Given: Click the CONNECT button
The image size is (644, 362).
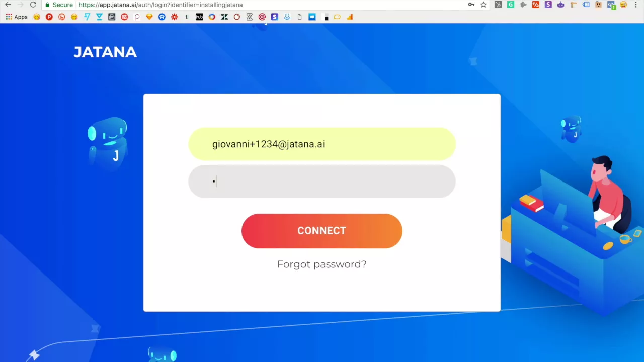Looking at the screenshot, I should [x=322, y=231].
